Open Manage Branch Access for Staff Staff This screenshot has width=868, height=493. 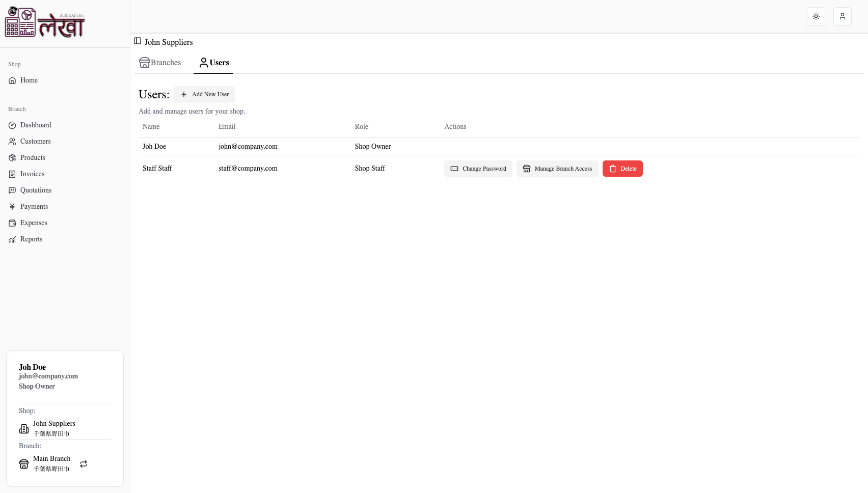[x=557, y=168]
